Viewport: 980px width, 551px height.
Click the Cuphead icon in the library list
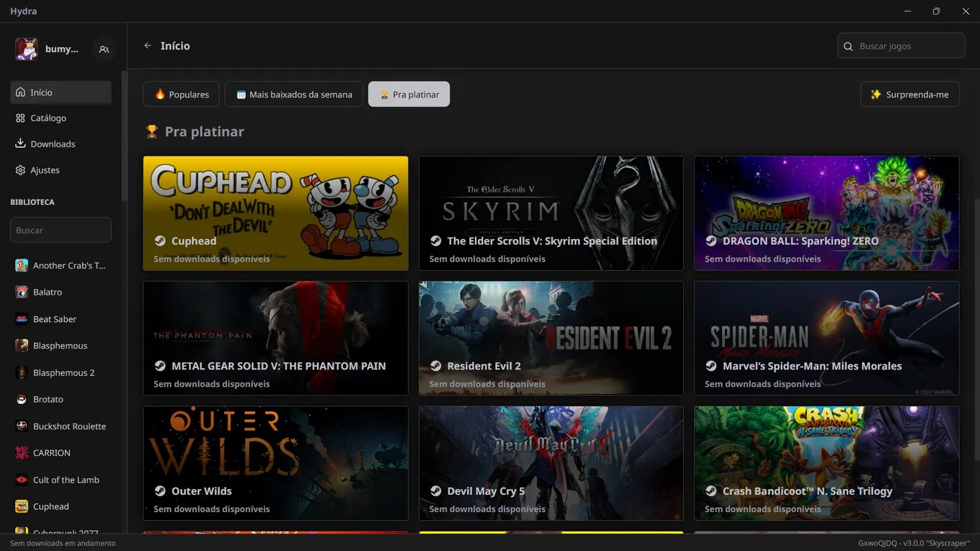22,506
